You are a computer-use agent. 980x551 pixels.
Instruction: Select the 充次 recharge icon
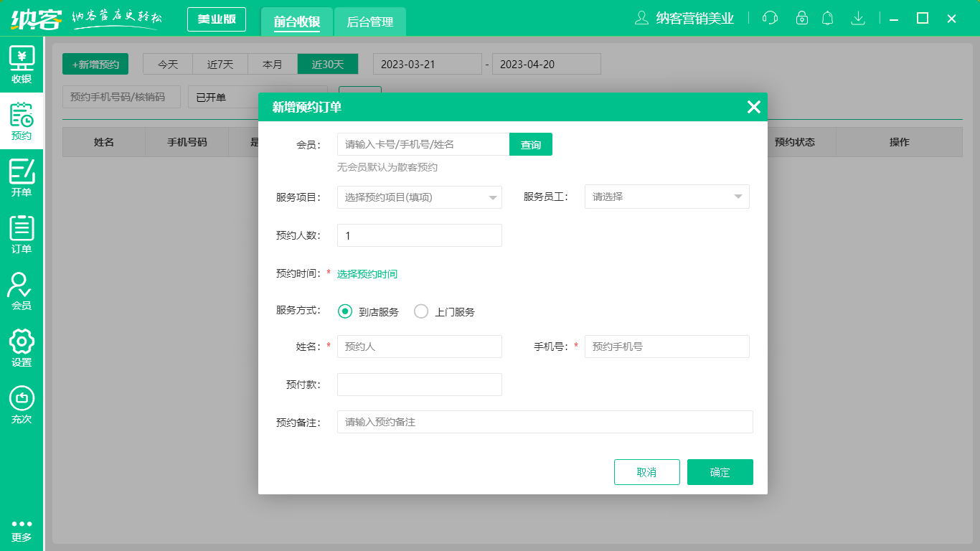[x=22, y=405]
